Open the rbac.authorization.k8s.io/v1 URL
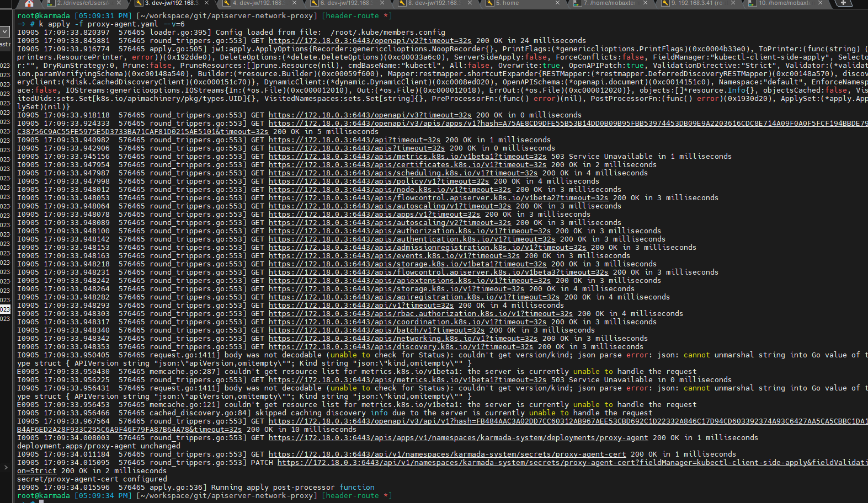 [420, 313]
